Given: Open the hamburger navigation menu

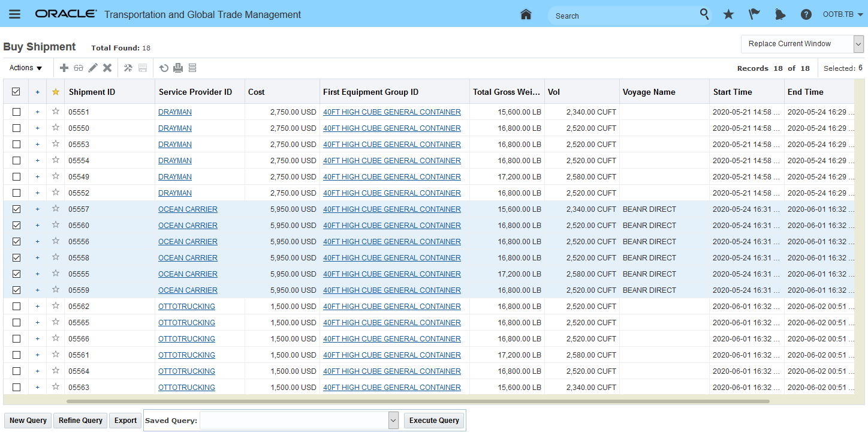Looking at the screenshot, I should point(14,14).
